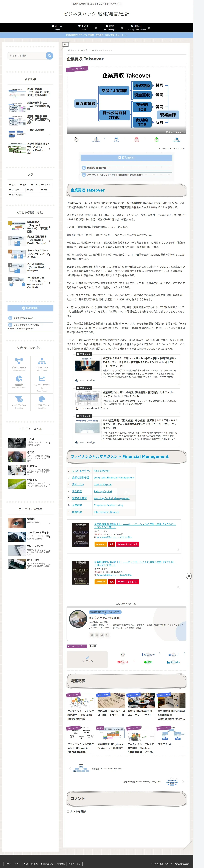Open the ホーム menu in header navigation
Screen dimensions: 204x868
(57, 28)
